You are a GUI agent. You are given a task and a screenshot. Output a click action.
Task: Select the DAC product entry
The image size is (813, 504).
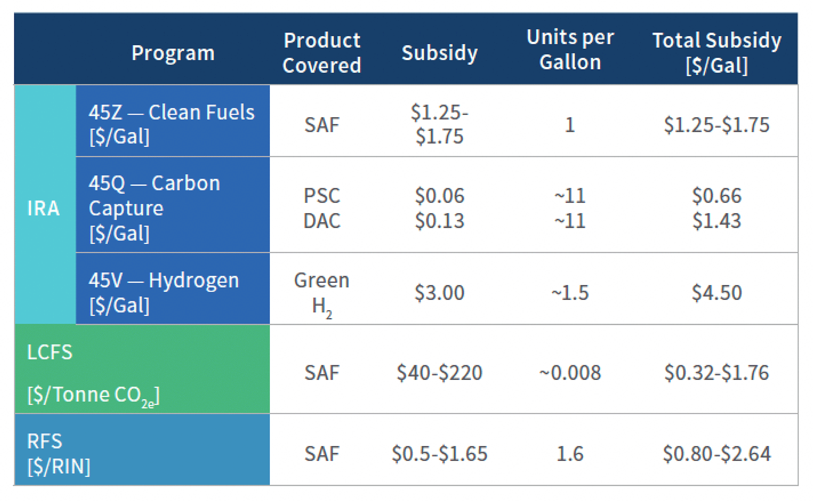(322, 221)
